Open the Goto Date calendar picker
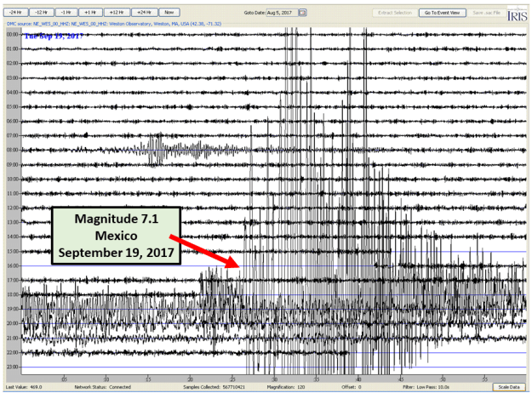The height and width of the screenshot is (393, 532). click(x=301, y=14)
